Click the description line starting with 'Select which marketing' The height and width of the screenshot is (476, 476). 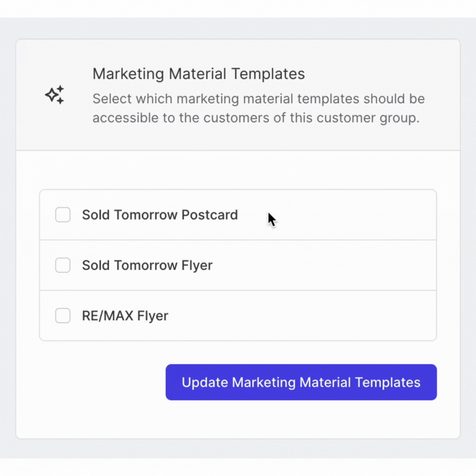click(x=259, y=99)
